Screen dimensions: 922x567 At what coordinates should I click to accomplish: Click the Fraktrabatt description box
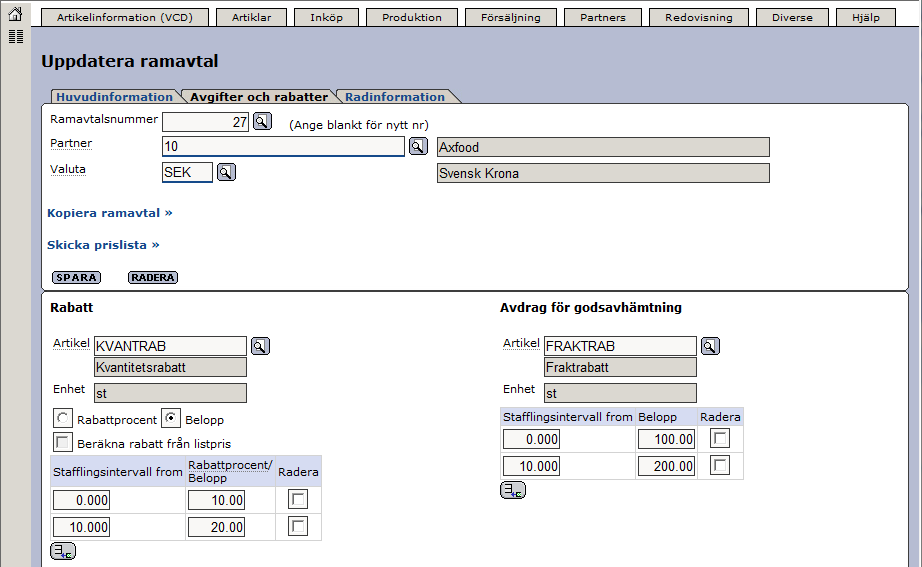click(x=620, y=367)
